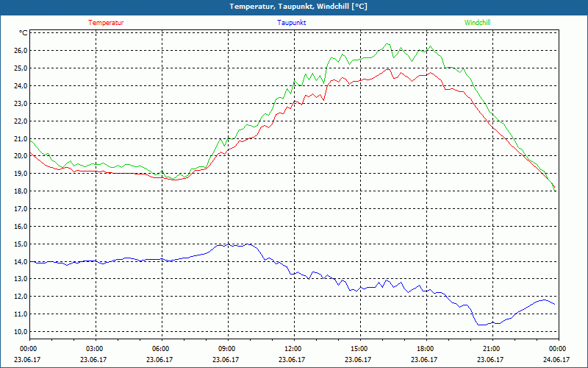Click the 19,0 y-axis value
The image size is (588, 368).
click(21, 174)
